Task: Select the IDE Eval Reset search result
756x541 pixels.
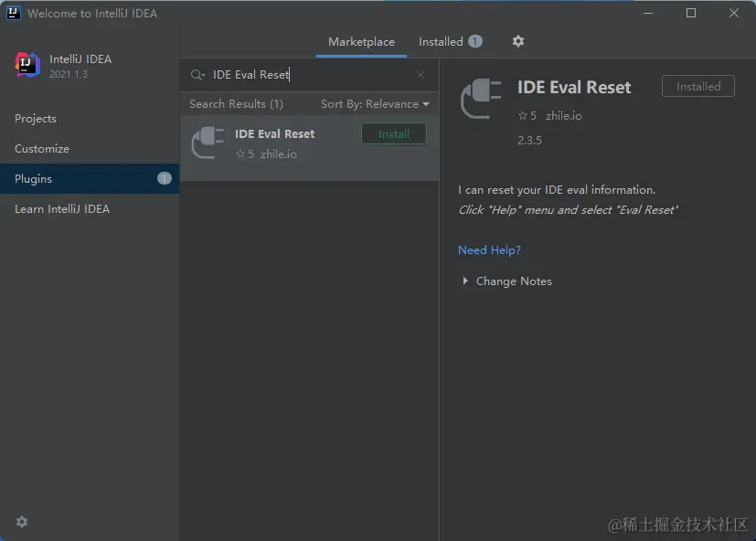Action: [x=310, y=147]
